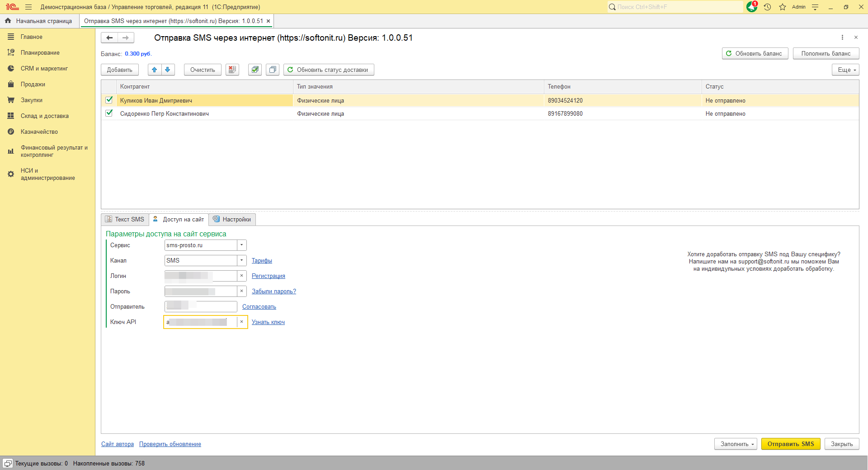Open the Заполнить dropdown button

point(736,444)
